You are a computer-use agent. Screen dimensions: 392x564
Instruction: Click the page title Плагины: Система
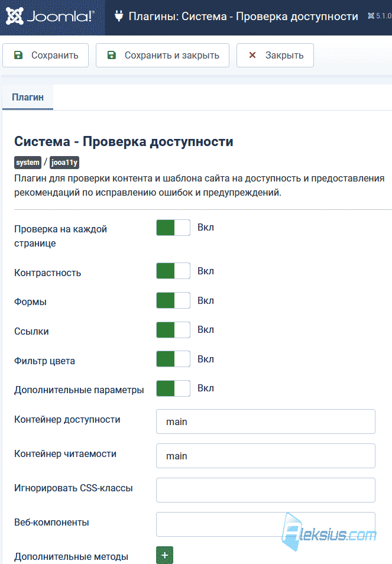tap(244, 16)
